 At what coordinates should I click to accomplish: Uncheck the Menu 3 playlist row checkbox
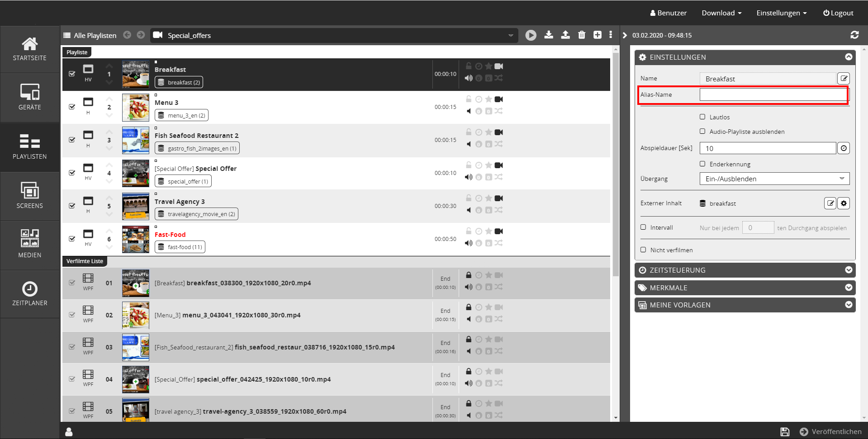[x=72, y=107]
